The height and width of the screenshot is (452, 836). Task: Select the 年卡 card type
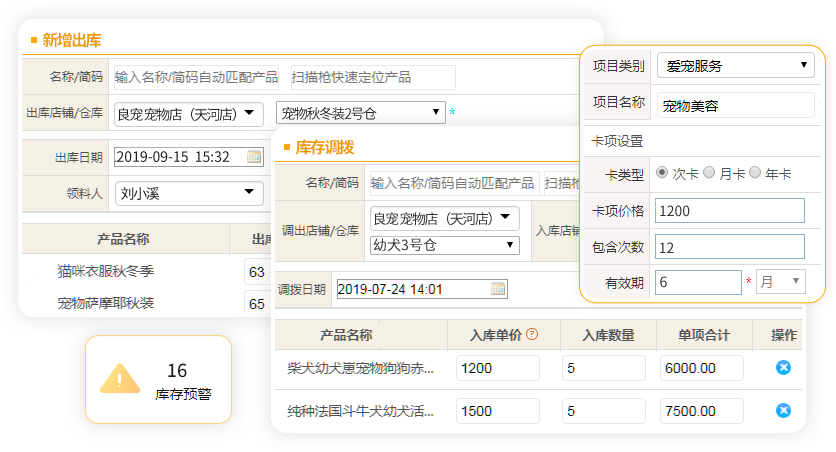coord(755,173)
